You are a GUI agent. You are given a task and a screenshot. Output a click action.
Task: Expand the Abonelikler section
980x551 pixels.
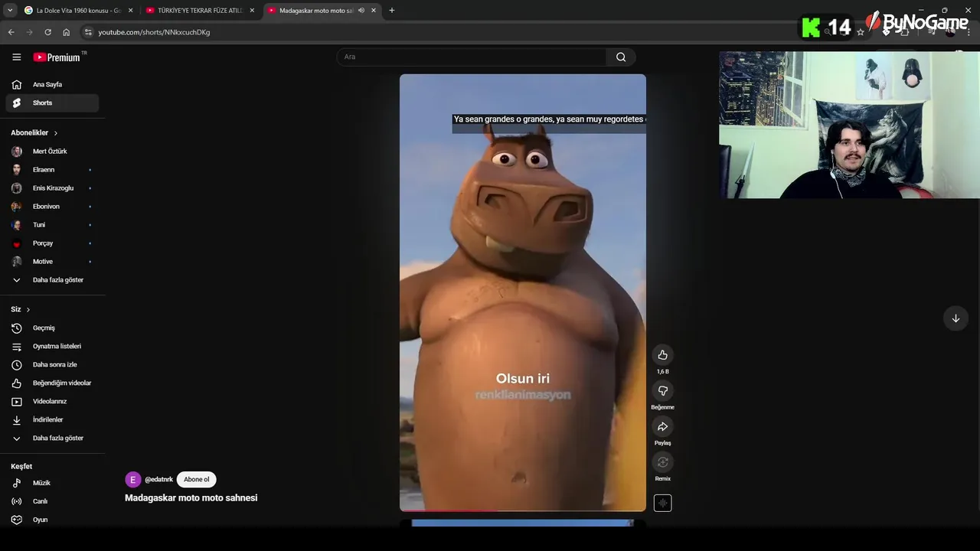pyautogui.click(x=34, y=132)
